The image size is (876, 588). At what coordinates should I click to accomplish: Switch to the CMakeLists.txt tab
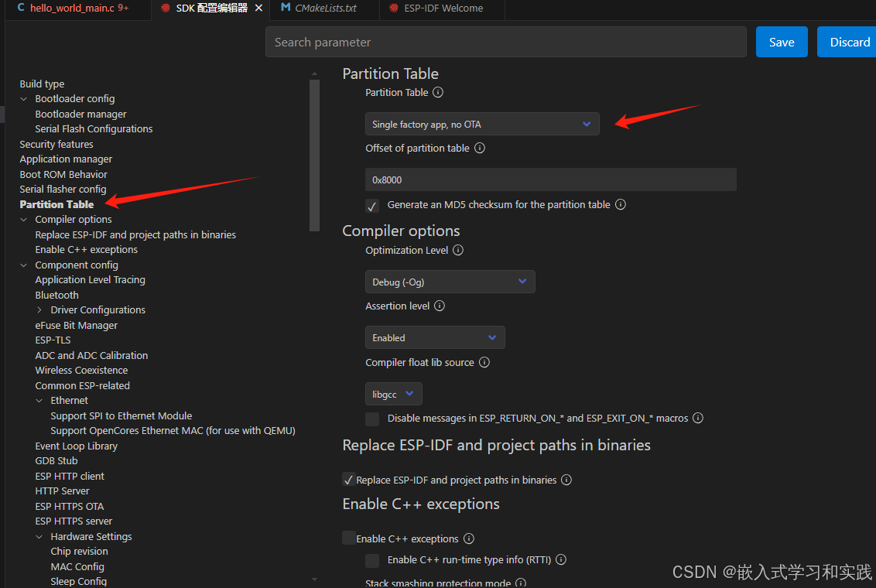coord(324,9)
